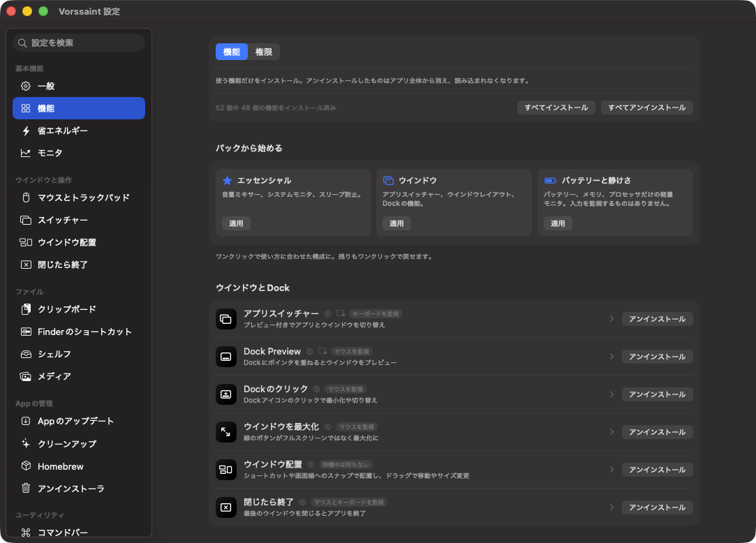This screenshot has width=756, height=543.
Task: Open 省エネルギー energy saver settings
Action: click(79, 131)
